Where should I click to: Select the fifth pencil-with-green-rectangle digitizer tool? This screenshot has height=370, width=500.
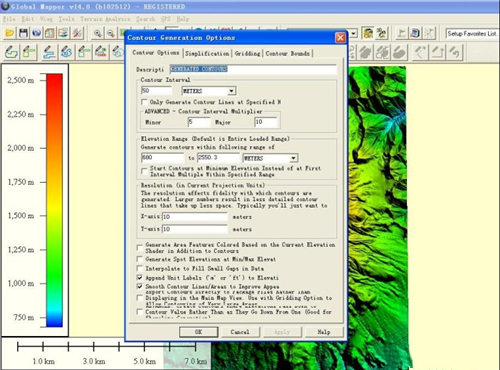[84, 52]
